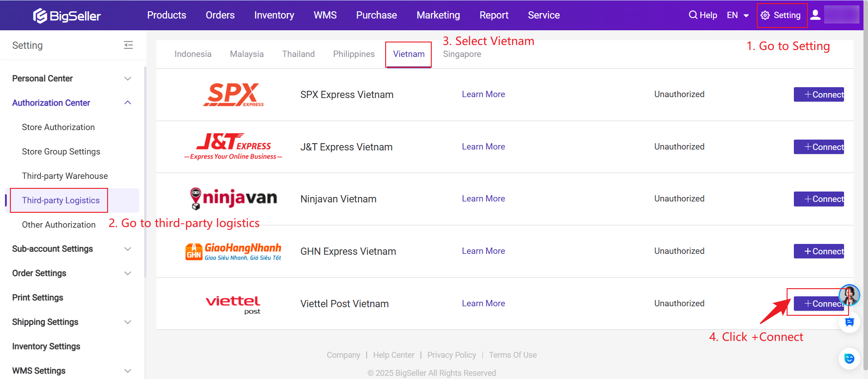Click the sidebar vertical scrollbar
This screenshot has height=379, width=868.
tap(145, 172)
